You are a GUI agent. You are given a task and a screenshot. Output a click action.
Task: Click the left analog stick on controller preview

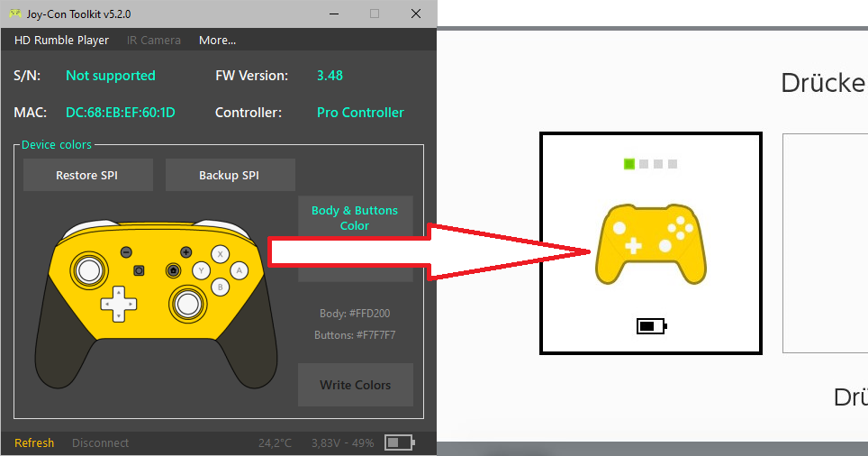pos(89,271)
